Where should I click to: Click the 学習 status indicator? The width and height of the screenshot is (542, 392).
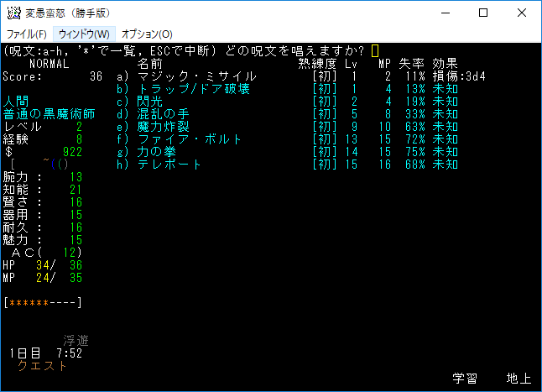(x=465, y=379)
